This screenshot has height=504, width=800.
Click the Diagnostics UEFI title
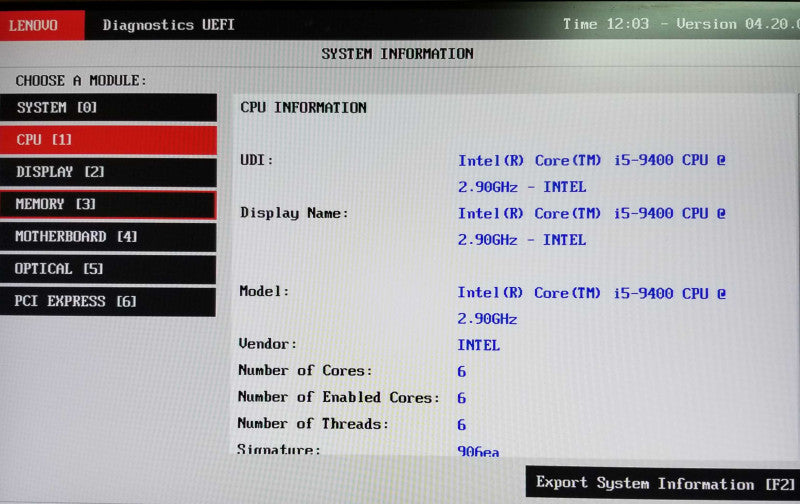coord(168,25)
